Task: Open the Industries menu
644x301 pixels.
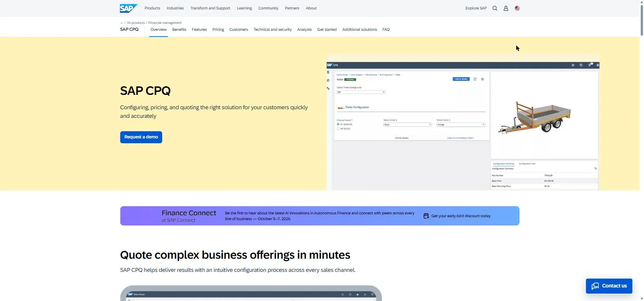Action: pyautogui.click(x=175, y=8)
